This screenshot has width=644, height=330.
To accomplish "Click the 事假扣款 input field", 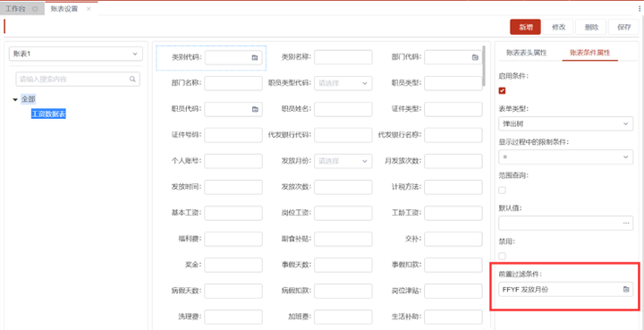I will (x=453, y=265).
